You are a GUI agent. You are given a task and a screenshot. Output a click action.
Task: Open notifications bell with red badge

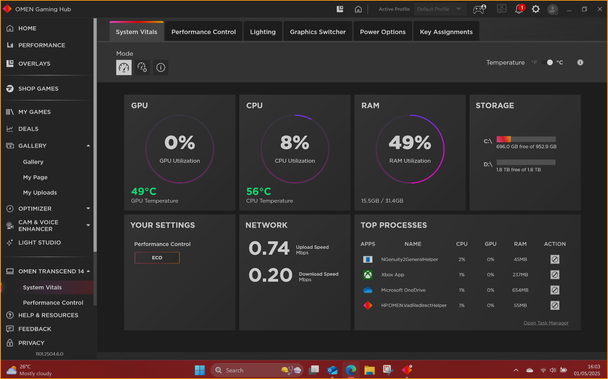(x=519, y=9)
